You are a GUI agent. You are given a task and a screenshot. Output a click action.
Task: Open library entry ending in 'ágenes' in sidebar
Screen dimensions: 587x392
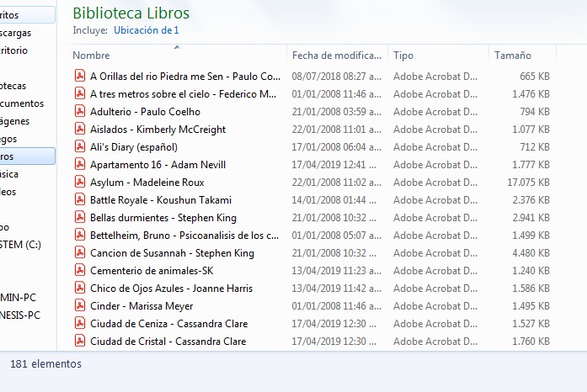point(14,121)
